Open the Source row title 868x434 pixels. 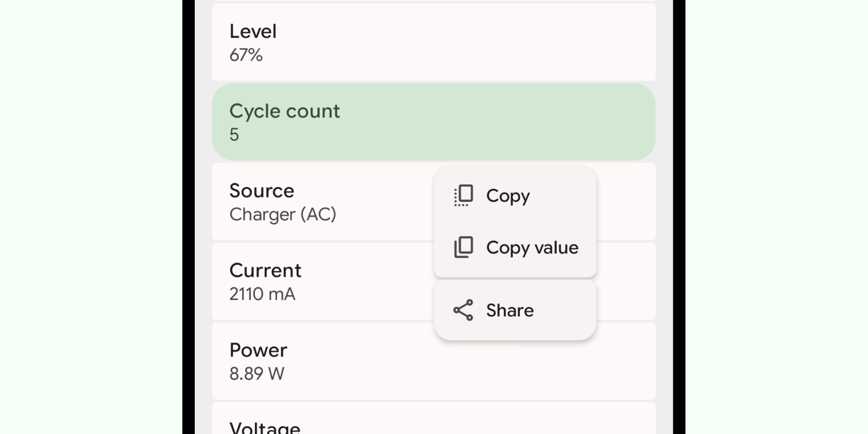click(x=261, y=190)
